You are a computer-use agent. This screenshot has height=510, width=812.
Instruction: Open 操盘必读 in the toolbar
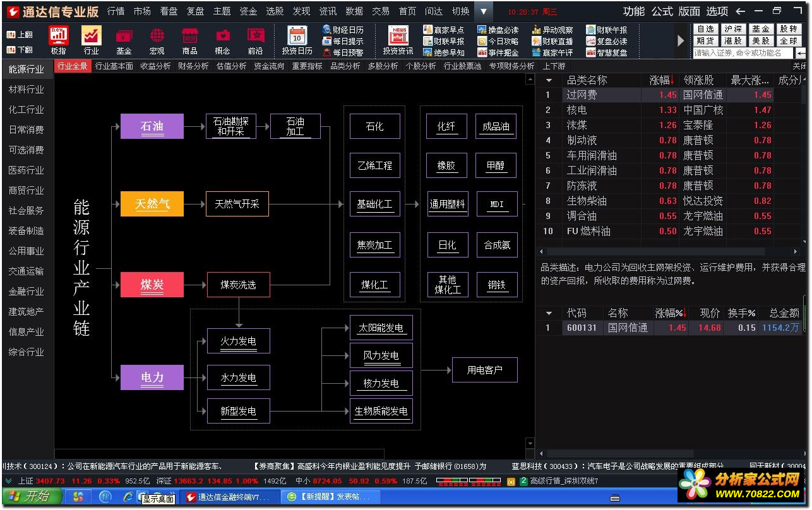pos(498,30)
